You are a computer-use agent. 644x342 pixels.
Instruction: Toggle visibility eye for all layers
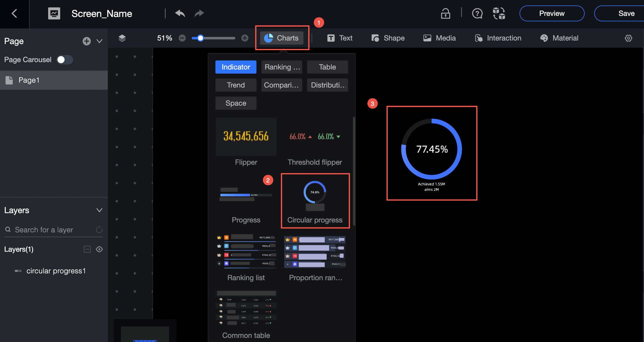click(x=99, y=249)
